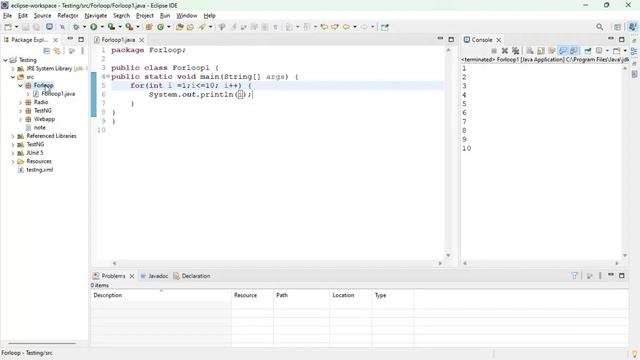640x360 pixels.
Task: Click the Terminate square in Console
Action: [494, 51]
